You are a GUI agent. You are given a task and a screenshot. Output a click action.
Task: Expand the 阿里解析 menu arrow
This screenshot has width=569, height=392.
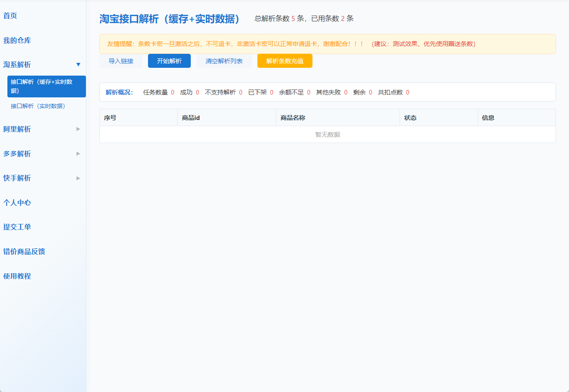[x=78, y=129]
